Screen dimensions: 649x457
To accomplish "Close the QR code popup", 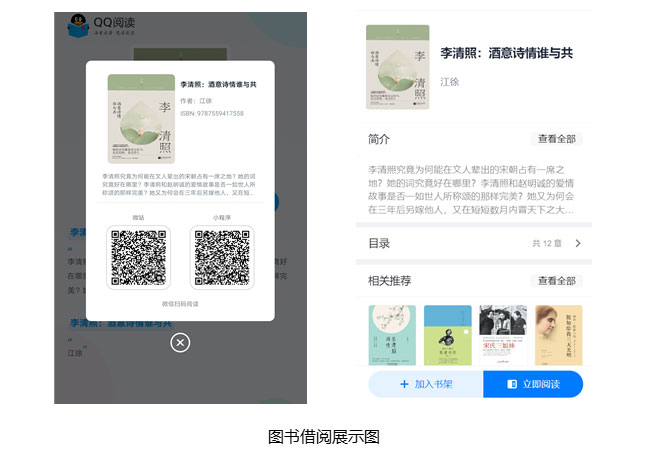I will point(180,343).
